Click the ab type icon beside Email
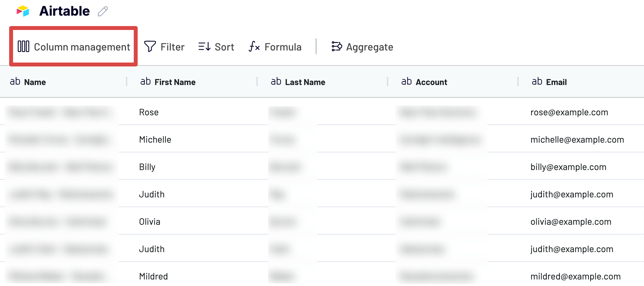This screenshot has height=286, width=644. 537,81
